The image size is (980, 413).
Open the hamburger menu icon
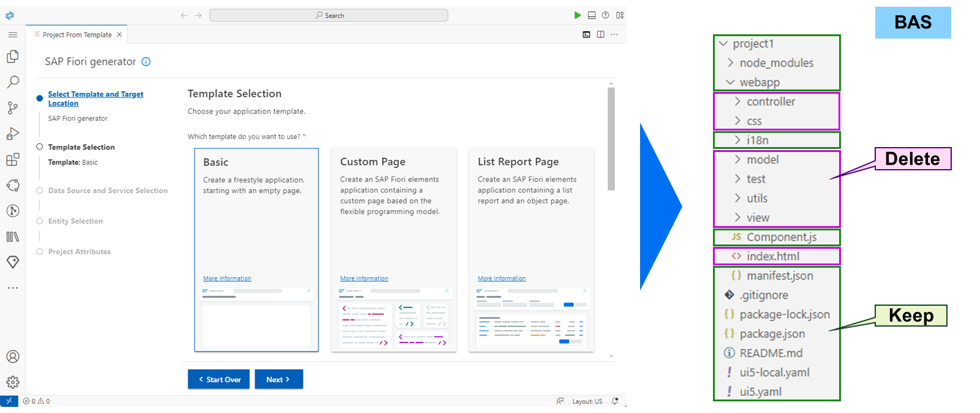[12, 35]
